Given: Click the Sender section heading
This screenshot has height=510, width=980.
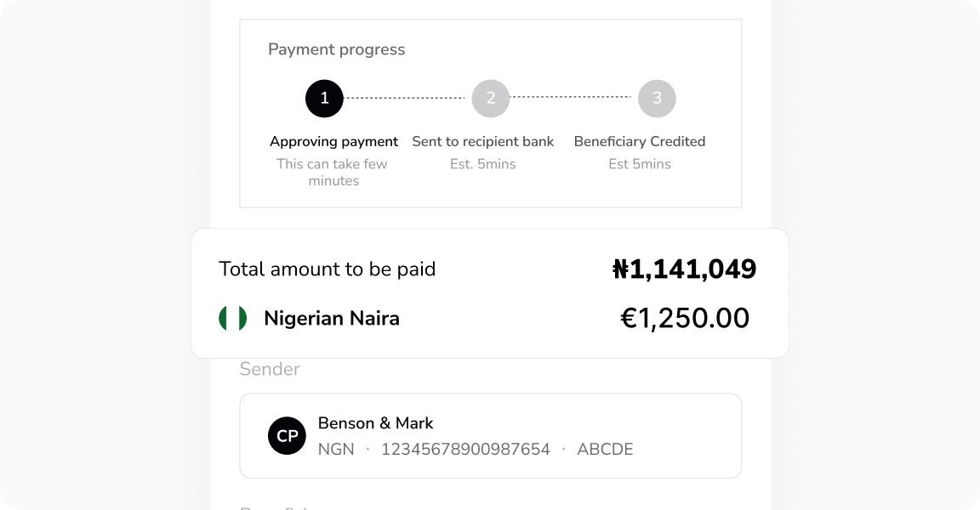Looking at the screenshot, I should 270,369.
